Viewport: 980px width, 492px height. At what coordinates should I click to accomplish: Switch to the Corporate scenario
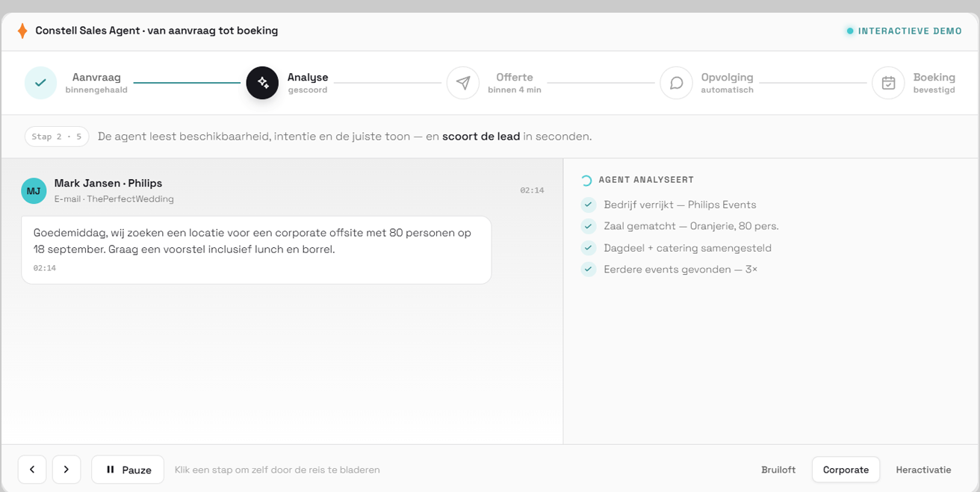pos(846,470)
